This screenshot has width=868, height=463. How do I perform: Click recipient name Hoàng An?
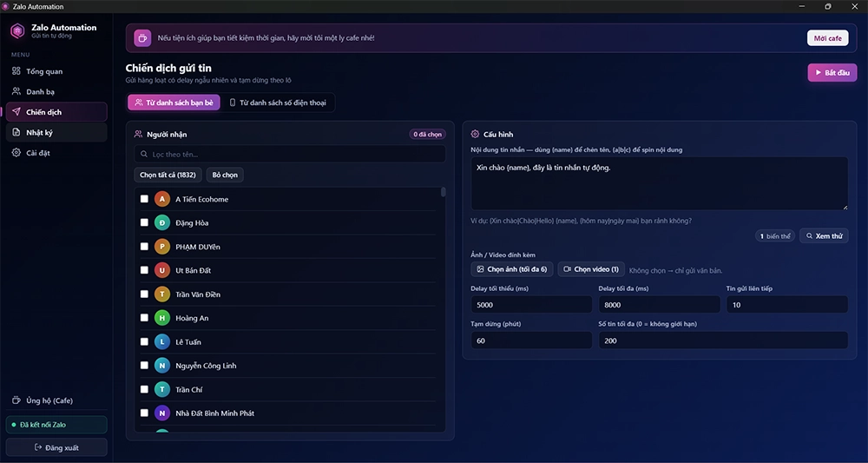tap(192, 318)
